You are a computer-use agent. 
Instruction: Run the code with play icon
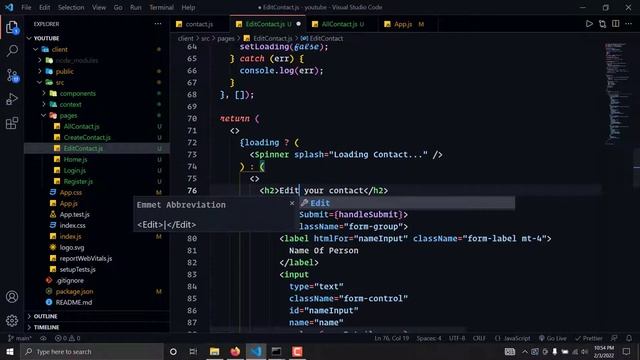[589, 24]
